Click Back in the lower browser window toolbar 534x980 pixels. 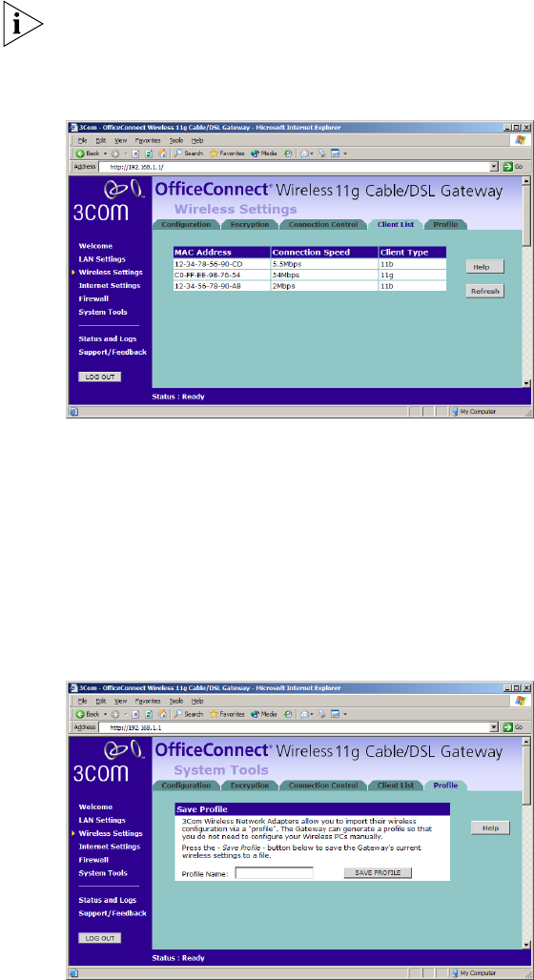pyautogui.click(x=88, y=714)
